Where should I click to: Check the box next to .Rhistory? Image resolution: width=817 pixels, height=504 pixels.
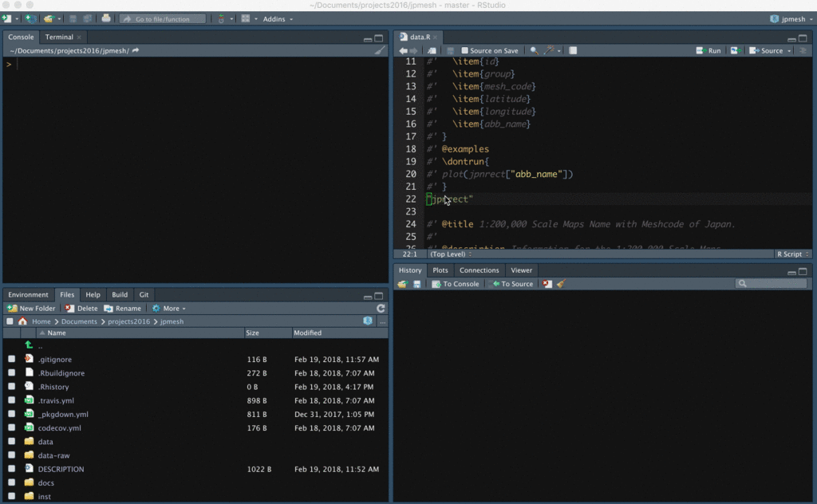11,386
